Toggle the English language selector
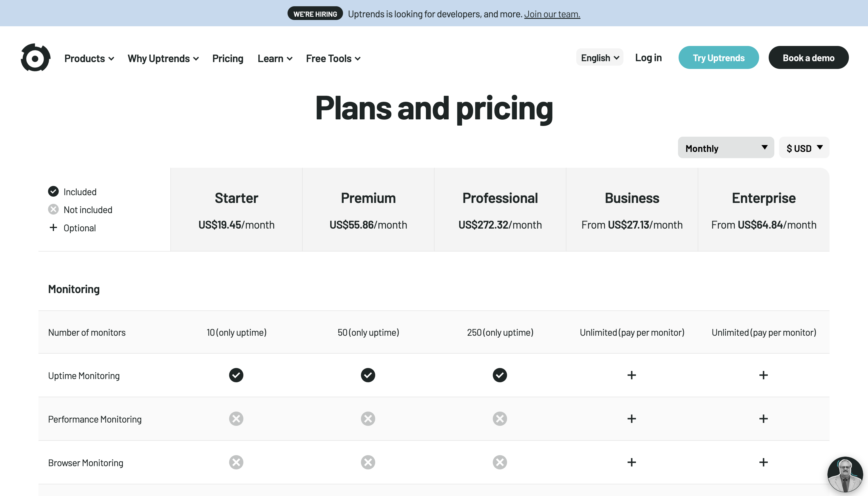Image resolution: width=868 pixels, height=496 pixels. 599,58
